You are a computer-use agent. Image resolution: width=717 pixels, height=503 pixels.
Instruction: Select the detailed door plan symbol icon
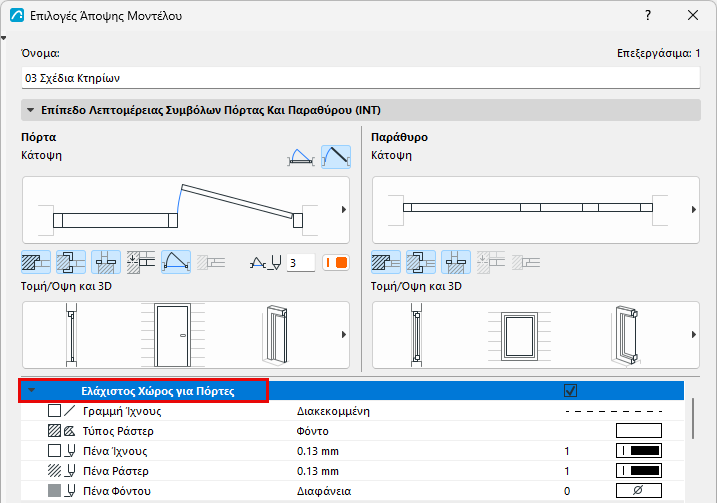pos(336,157)
